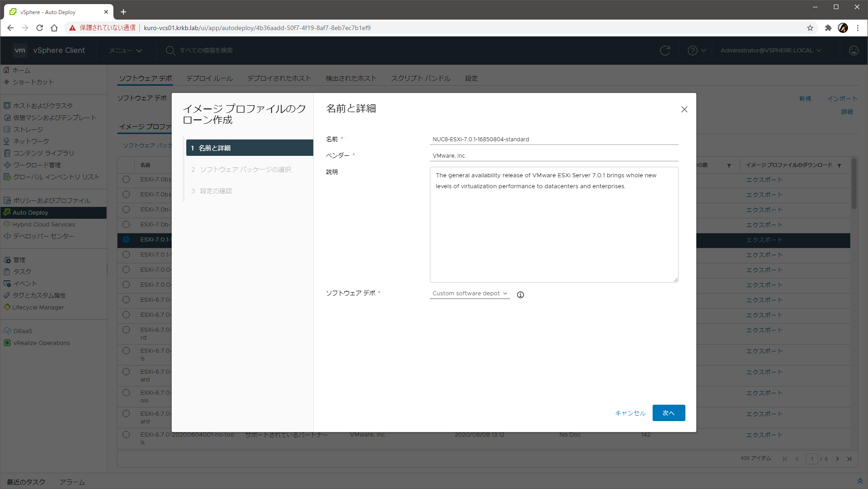
Task: Close the clone image profile dialog
Action: (x=684, y=109)
